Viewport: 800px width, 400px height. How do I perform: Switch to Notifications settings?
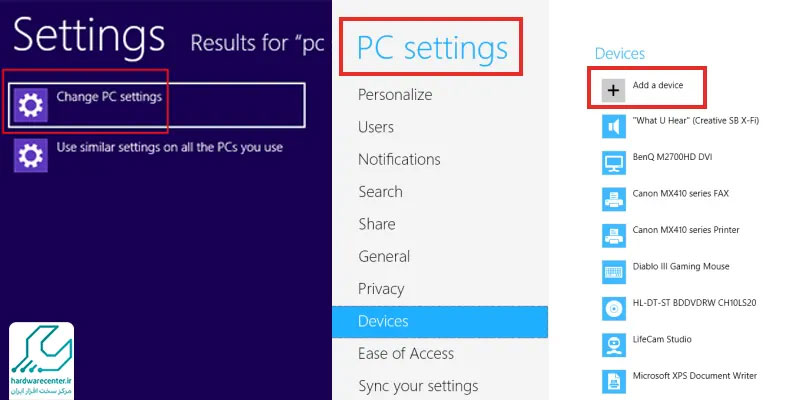[399, 159]
